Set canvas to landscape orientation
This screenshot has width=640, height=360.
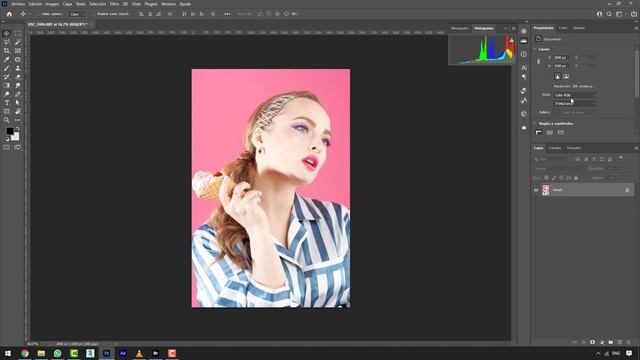[x=566, y=76]
